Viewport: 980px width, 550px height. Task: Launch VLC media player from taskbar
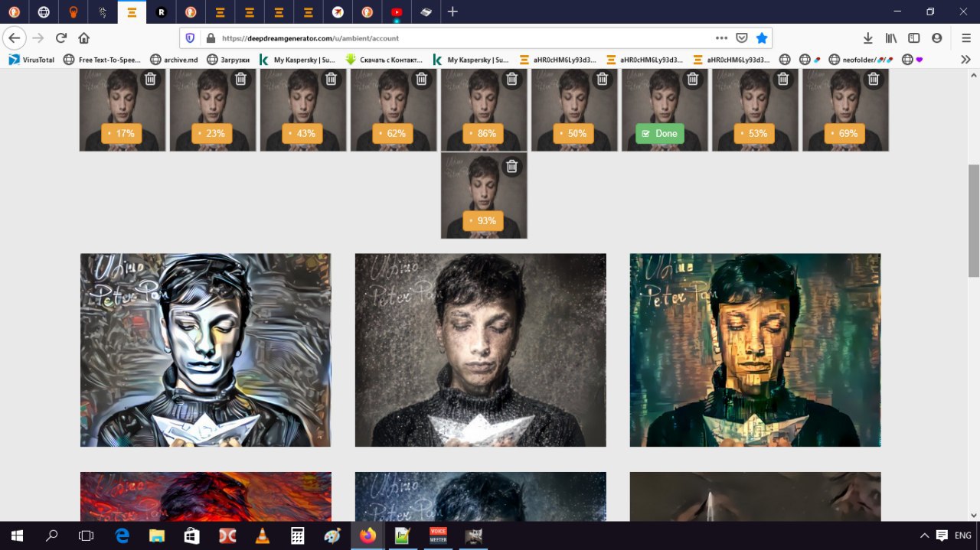(262, 535)
